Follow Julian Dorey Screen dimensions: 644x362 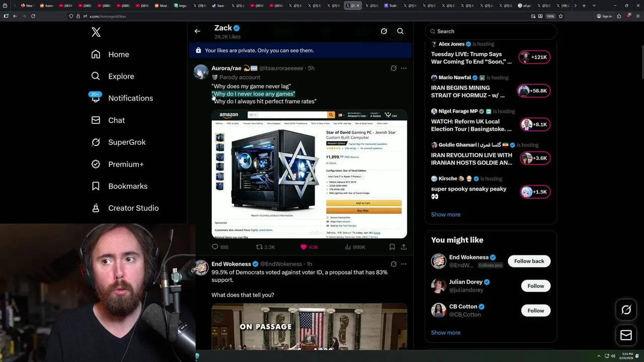tap(535, 286)
